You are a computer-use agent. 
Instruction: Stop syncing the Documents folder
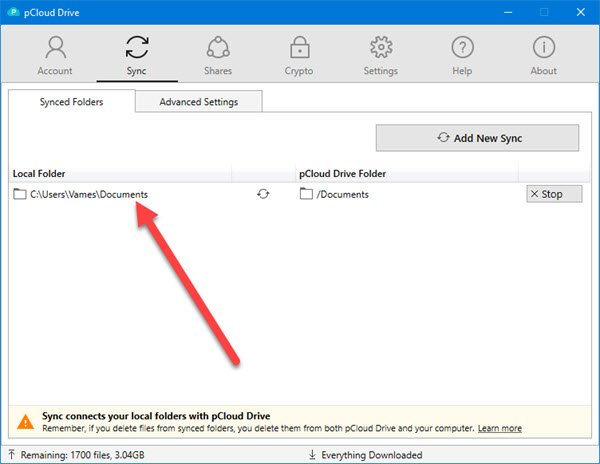[554, 194]
